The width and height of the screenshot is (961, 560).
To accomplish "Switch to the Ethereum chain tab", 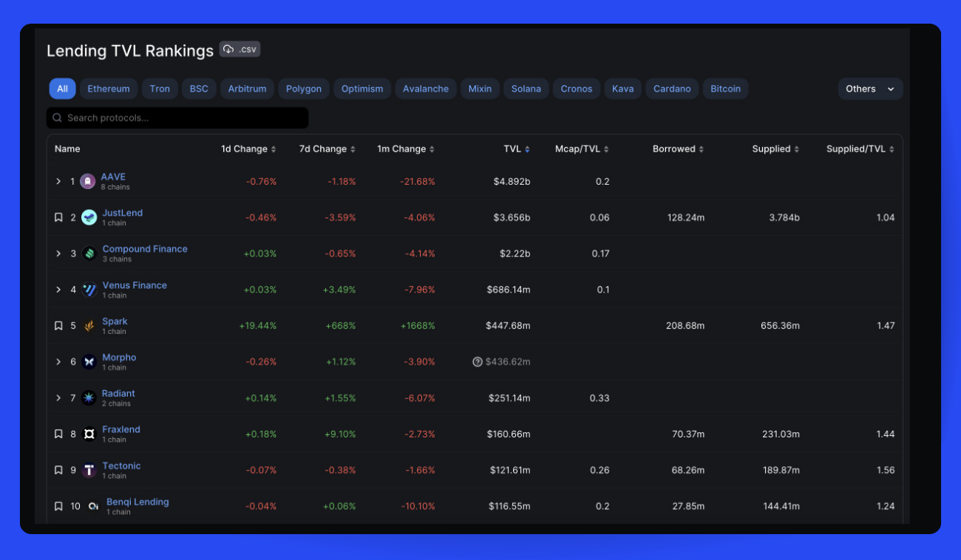I will pos(109,88).
